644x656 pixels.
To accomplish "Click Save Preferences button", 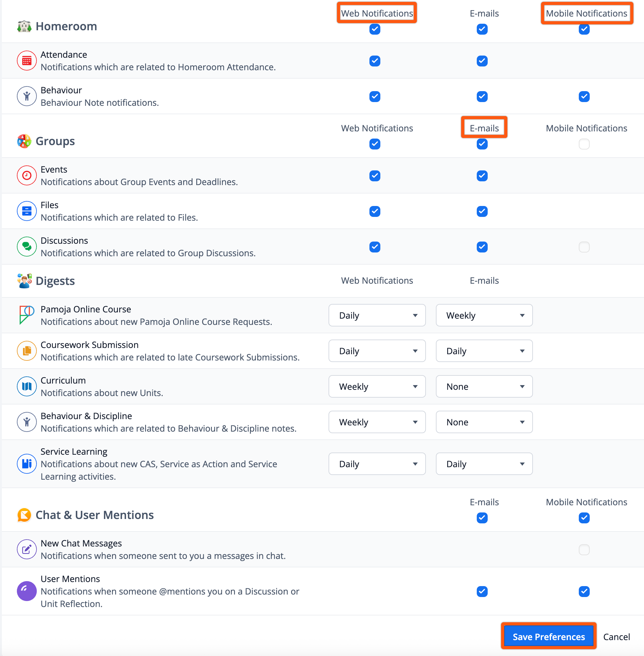I will pos(548,637).
